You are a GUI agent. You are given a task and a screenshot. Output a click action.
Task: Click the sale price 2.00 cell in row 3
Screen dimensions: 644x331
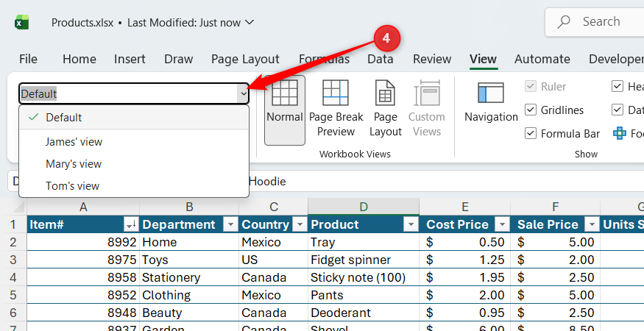pyautogui.click(x=555, y=260)
